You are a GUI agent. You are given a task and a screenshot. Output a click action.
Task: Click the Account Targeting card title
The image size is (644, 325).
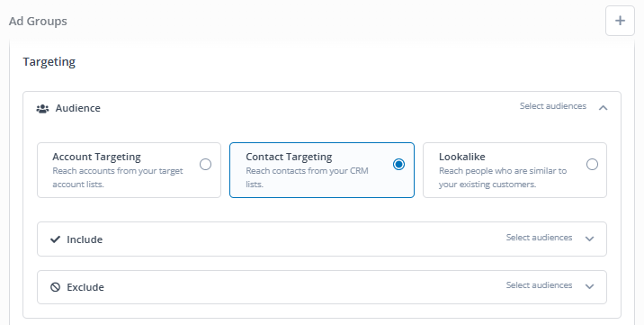tap(96, 157)
